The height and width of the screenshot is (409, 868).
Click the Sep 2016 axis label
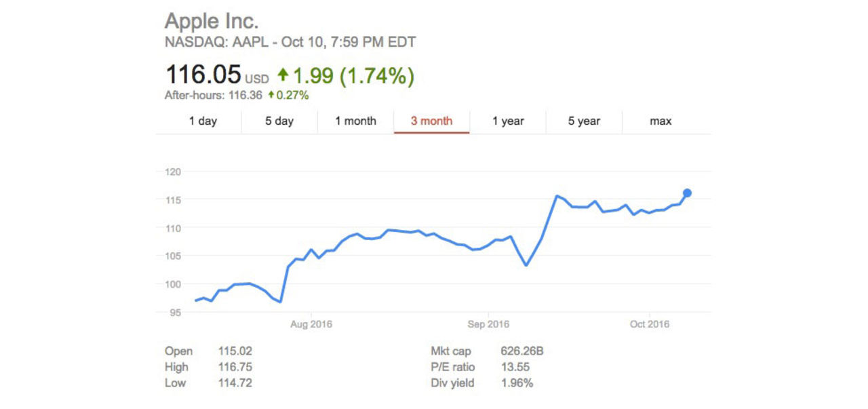tap(488, 324)
